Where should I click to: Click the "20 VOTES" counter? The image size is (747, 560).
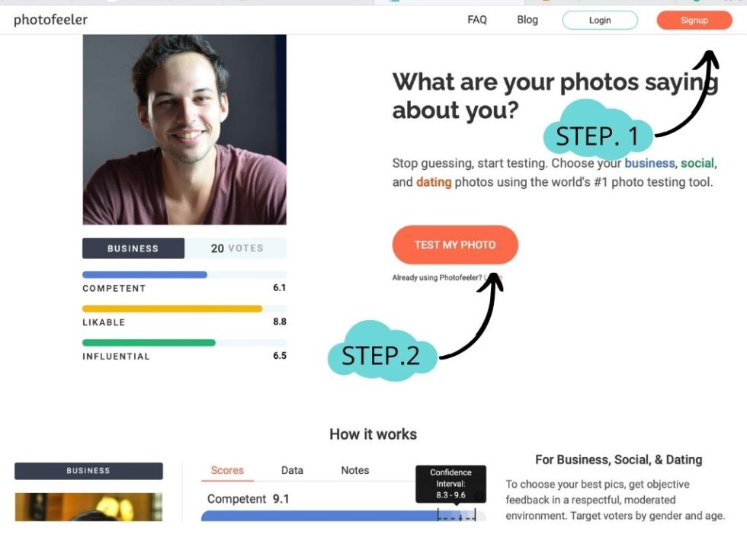coord(236,248)
